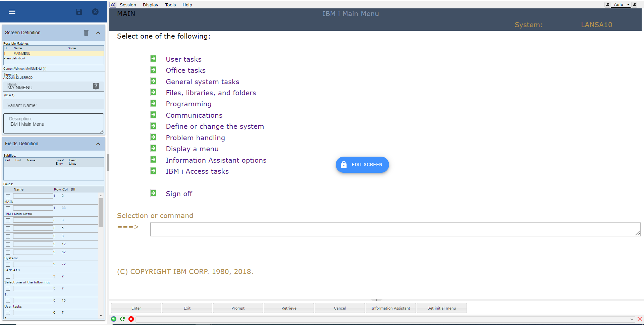
Task: Click the green refresh arrow in status bar
Action: [x=122, y=319]
